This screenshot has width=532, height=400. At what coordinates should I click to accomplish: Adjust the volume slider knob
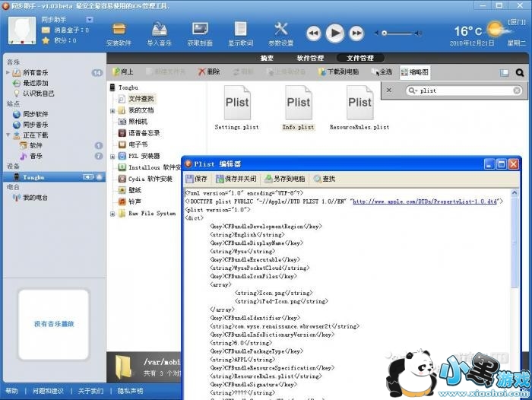click(384, 33)
